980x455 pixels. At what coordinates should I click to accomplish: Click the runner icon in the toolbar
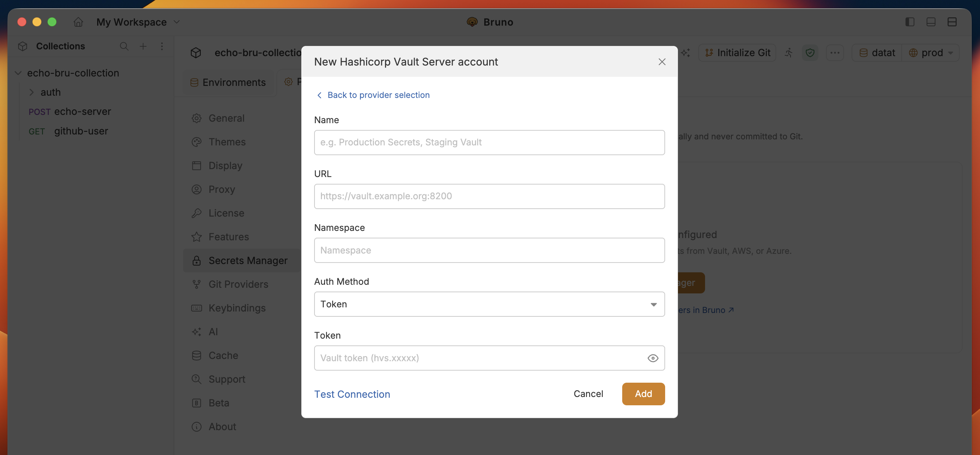pos(789,53)
